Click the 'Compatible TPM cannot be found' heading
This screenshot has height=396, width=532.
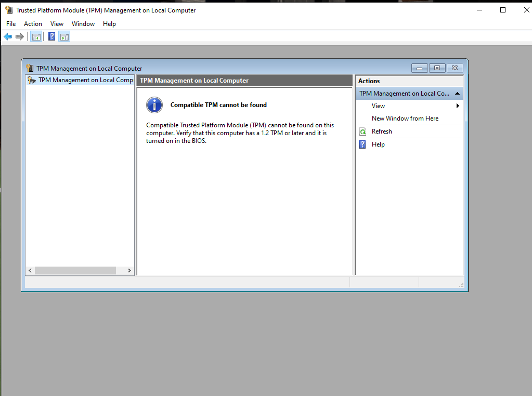(218, 105)
